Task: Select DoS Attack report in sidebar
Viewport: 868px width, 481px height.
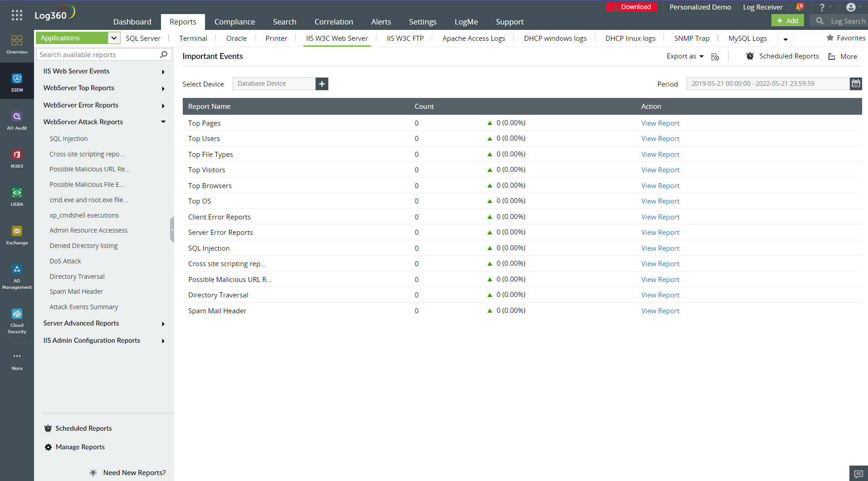Action: (65, 261)
